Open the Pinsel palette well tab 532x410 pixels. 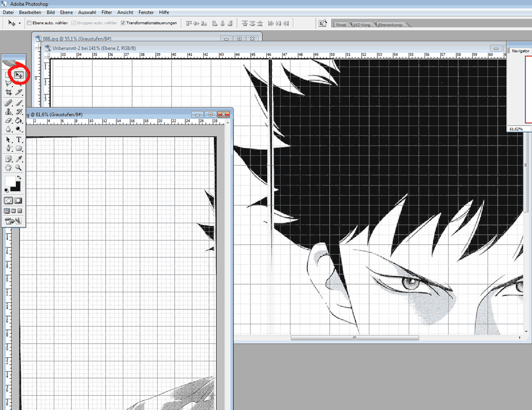click(341, 25)
